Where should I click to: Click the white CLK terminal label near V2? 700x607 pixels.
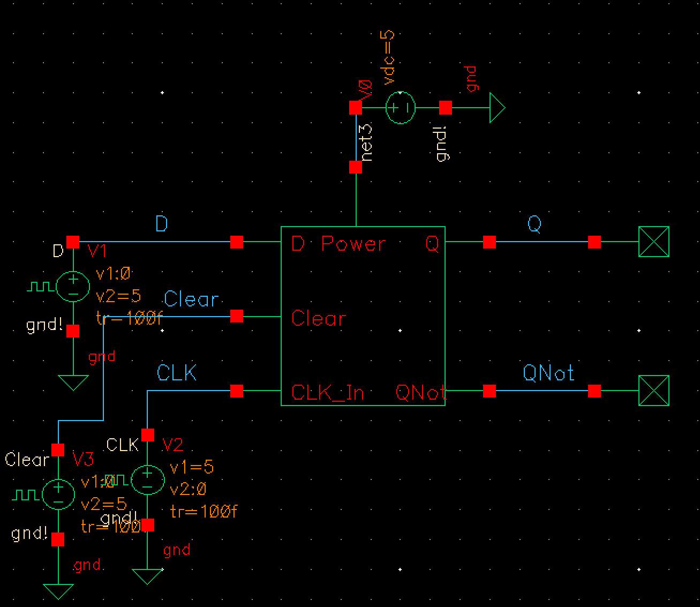click(123, 445)
